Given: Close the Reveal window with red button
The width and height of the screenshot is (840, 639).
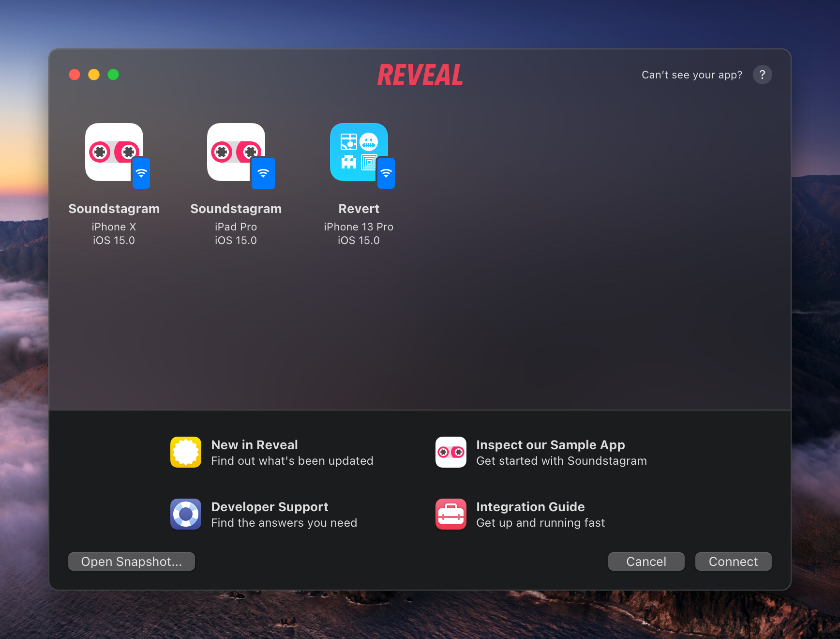Looking at the screenshot, I should 75,75.
